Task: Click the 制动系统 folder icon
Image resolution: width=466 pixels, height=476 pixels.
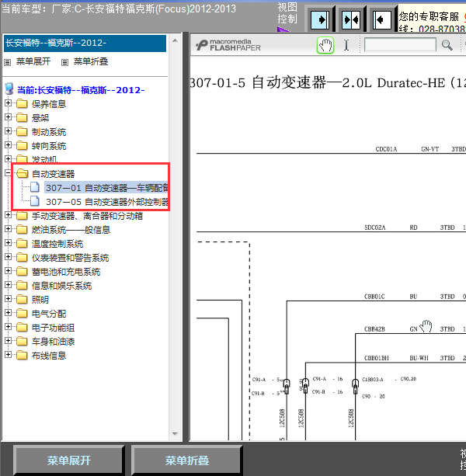Action: [22, 132]
